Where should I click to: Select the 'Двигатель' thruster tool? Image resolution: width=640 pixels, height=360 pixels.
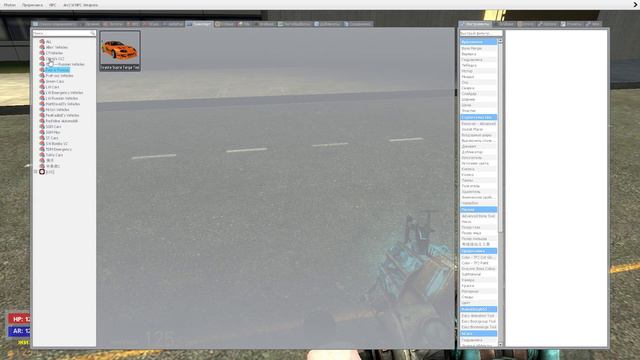[478, 146]
